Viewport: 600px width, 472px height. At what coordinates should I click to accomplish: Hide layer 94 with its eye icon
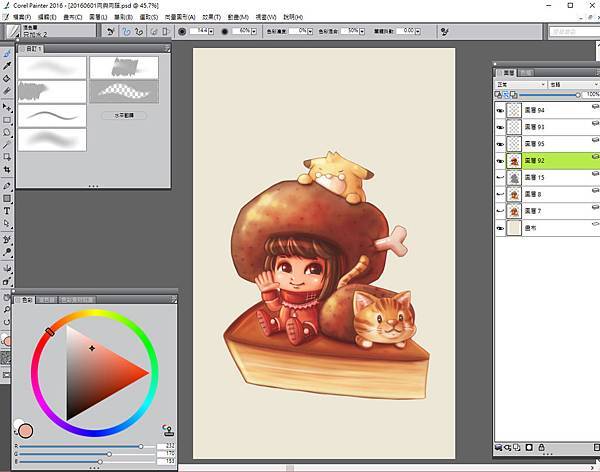tap(500, 111)
